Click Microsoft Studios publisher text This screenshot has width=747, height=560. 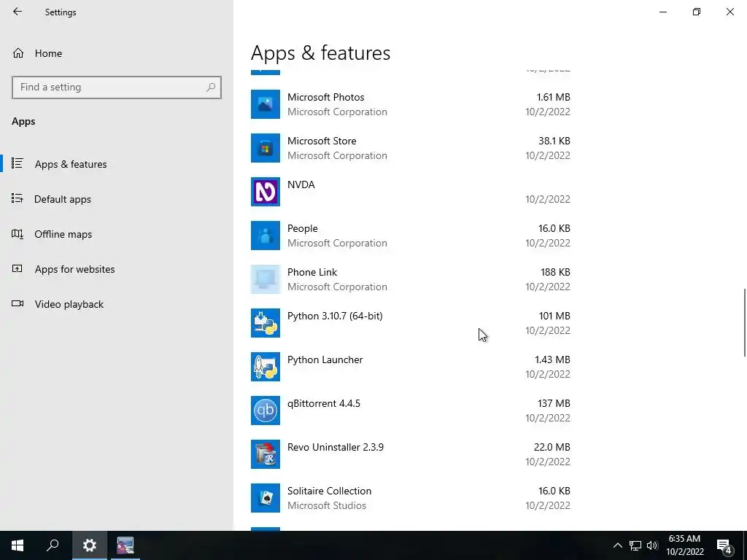point(327,506)
